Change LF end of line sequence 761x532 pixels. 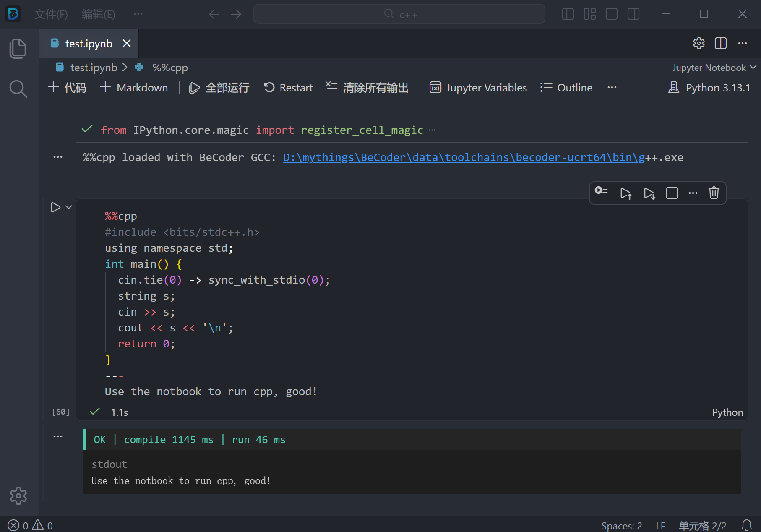point(660,526)
